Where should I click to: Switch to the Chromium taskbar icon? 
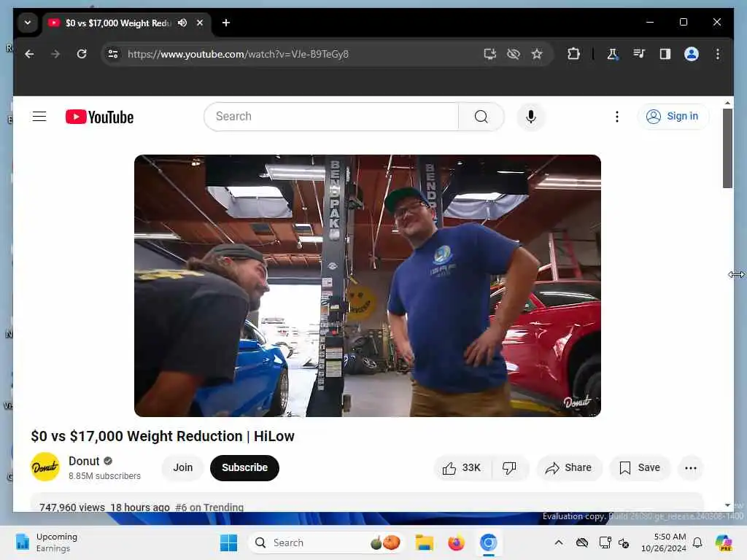(x=488, y=542)
